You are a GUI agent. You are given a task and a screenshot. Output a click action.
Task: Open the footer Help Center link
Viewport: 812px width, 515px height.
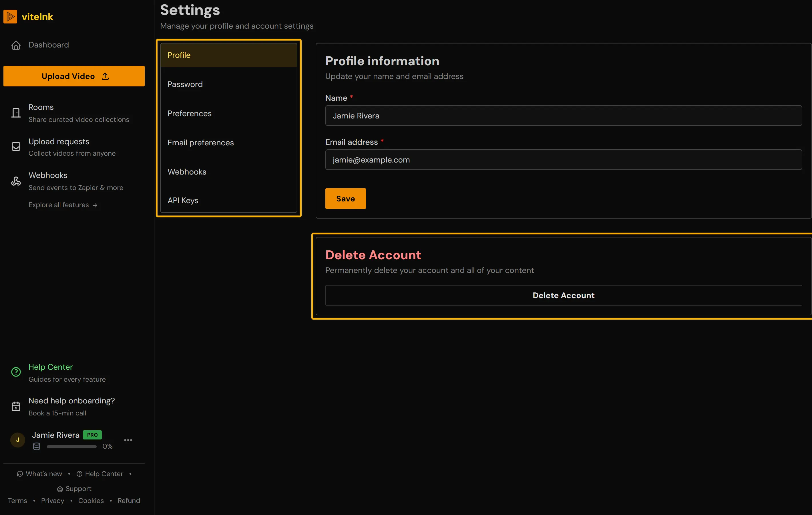click(100, 474)
